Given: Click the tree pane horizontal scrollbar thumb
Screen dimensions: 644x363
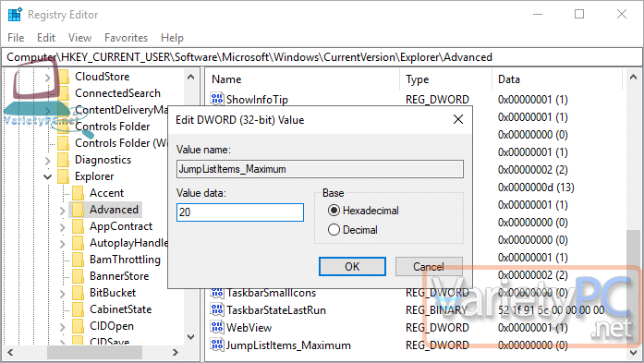Looking at the screenshot, I should pyautogui.click(x=94, y=352).
